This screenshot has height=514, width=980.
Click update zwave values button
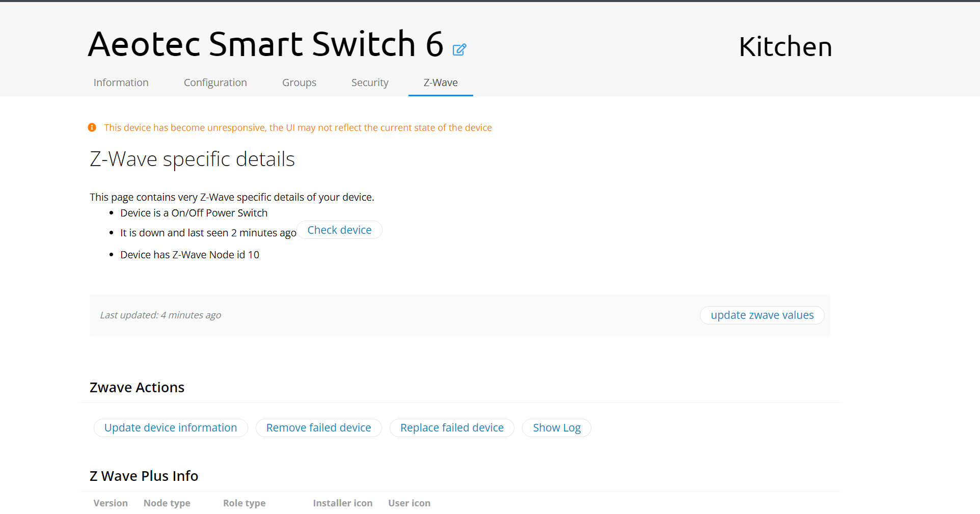(761, 315)
